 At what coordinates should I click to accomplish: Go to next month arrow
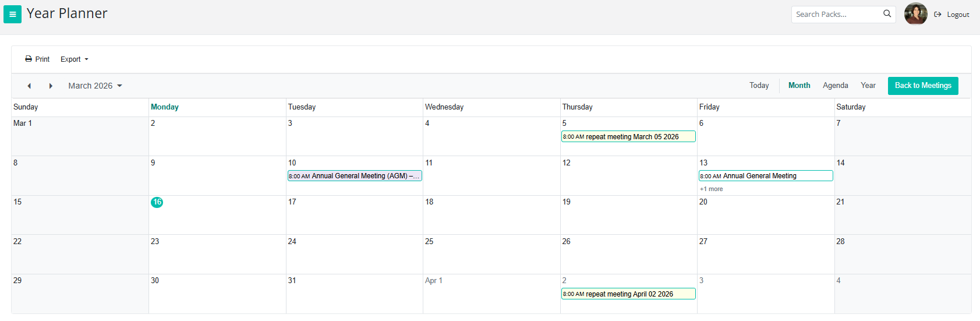click(x=51, y=86)
